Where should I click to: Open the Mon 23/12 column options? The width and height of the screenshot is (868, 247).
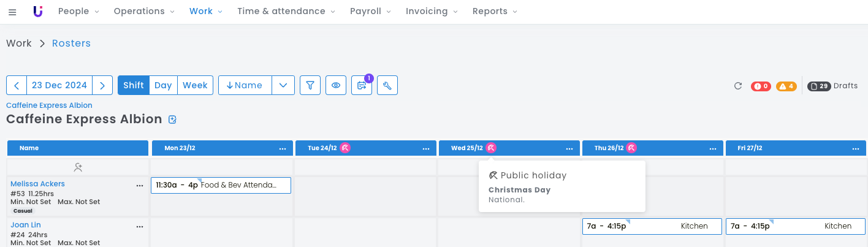(283, 148)
